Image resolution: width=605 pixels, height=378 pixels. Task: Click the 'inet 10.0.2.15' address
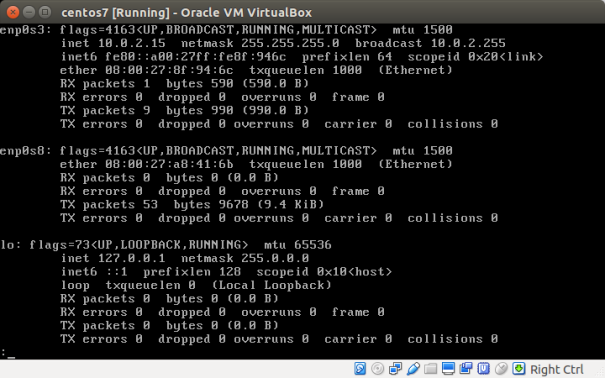[x=113, y=43]
